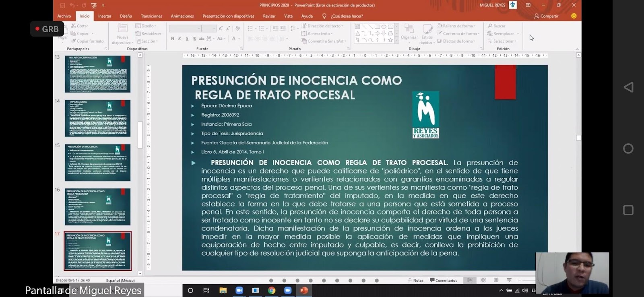Screen dimensions: 644x297
Task: Switch to the Insertar tab
Action: (x=105, y=16)
